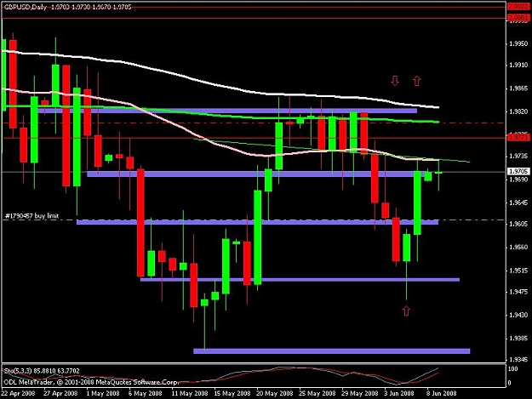Click the 8 Jun 2008 date label
The width and height of the screenshot is (532, 399).
[x=442, y=393]
